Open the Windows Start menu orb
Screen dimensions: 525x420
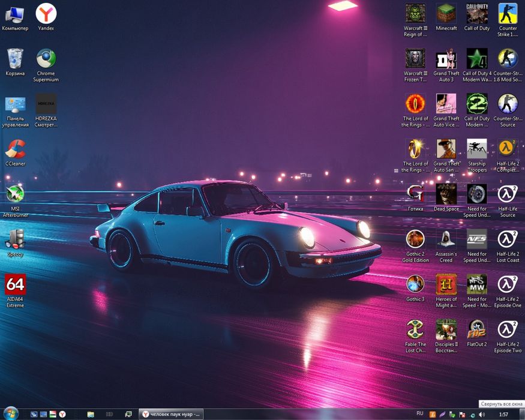[11, 413]
